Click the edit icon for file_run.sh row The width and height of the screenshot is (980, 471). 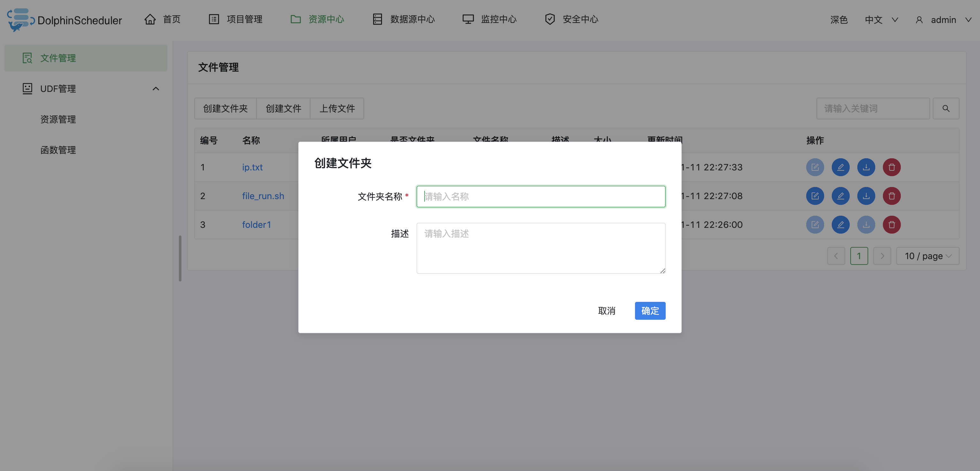tap(815, 196)
